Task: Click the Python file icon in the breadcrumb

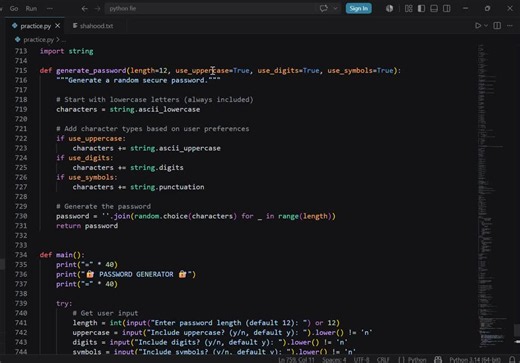Action: tap(18, 40)
